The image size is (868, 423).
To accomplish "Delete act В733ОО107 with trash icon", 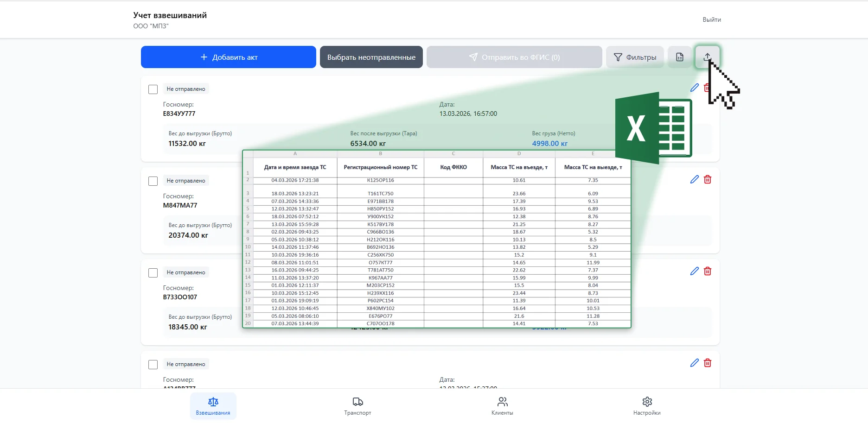I will tap(708, 271).
